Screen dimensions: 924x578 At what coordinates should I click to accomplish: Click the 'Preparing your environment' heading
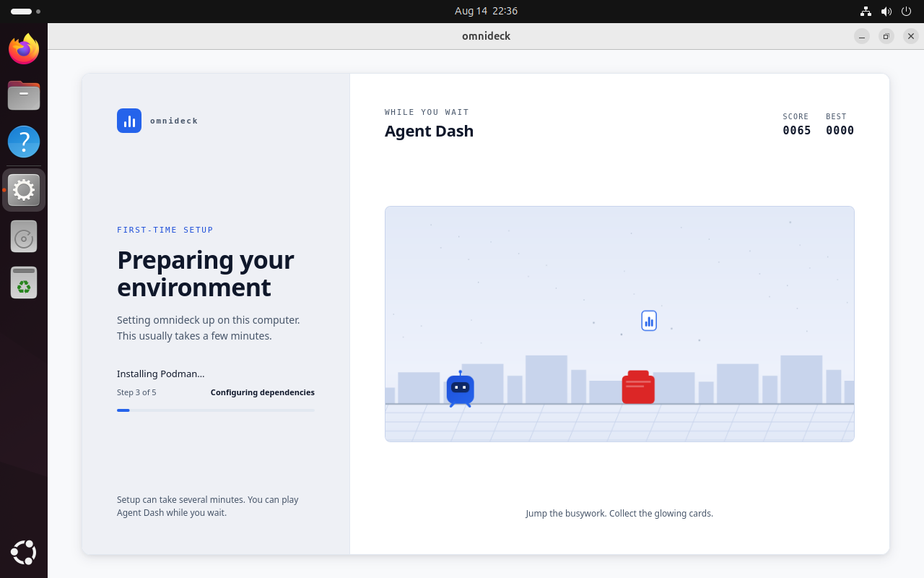[x=206, y=273]
